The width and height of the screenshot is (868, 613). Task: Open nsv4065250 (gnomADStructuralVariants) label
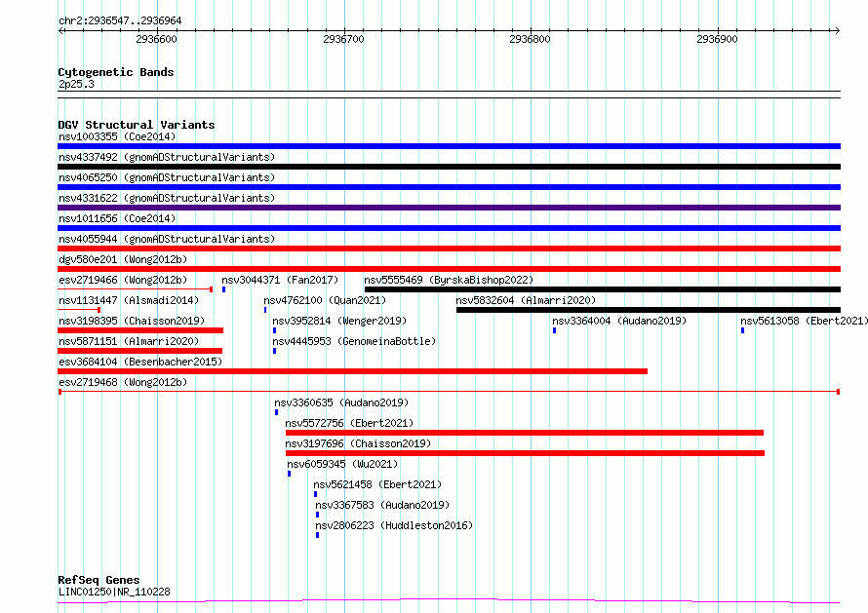click(x=167, y=177)
